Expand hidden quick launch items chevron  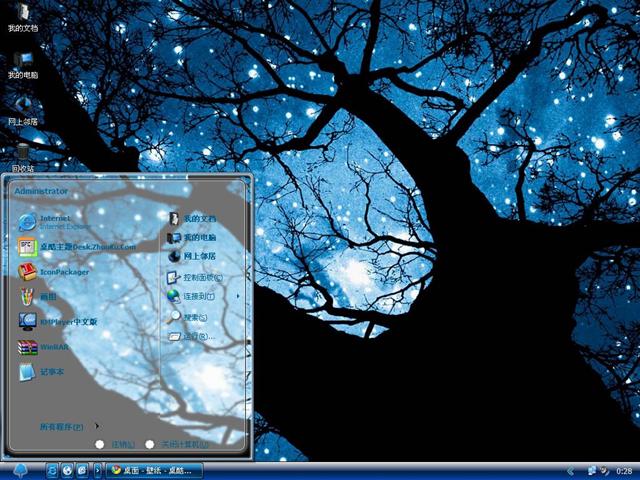click(98, 471)
